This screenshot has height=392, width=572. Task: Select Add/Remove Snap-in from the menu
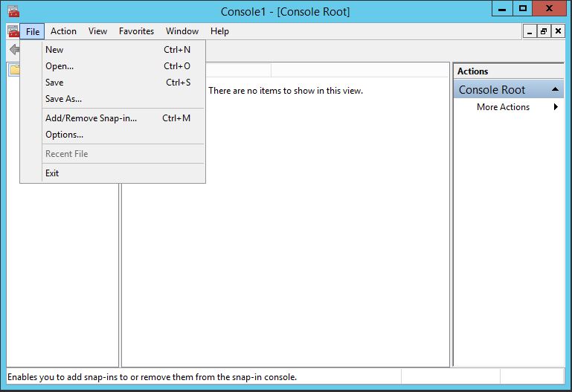pos(91,118)
